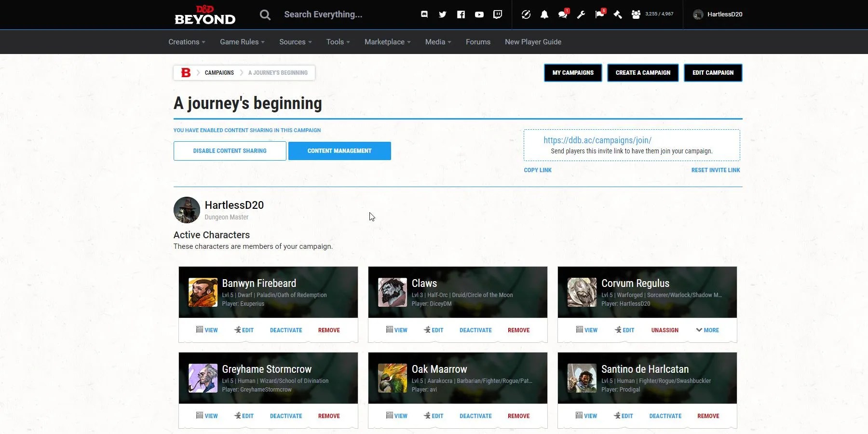View Greyhame Stormcrow's character sheet

pyautogui.click(x=207, y=416)
